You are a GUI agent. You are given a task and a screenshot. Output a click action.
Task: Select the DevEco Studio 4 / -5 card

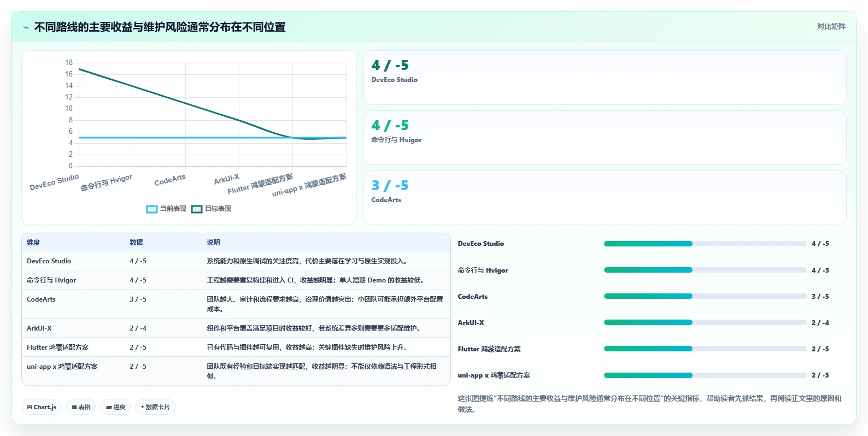tap(605, 78)
